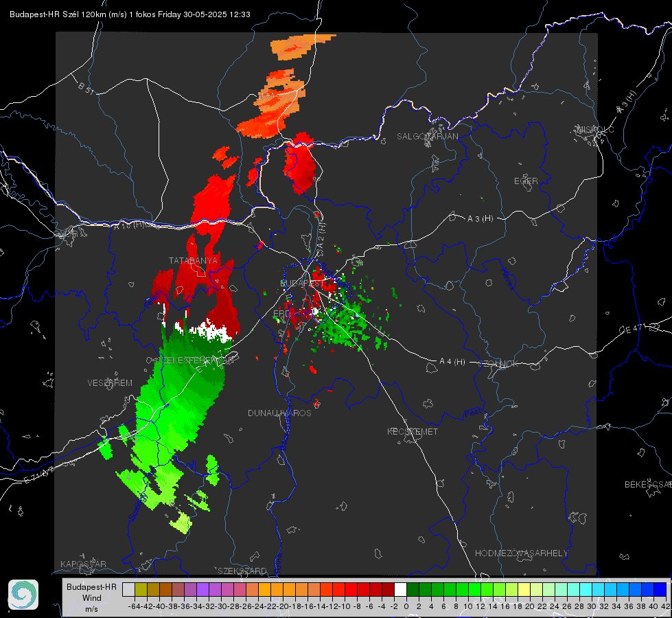Click the KECSKEMET city label
672x618 pixels.
(413, 431)
